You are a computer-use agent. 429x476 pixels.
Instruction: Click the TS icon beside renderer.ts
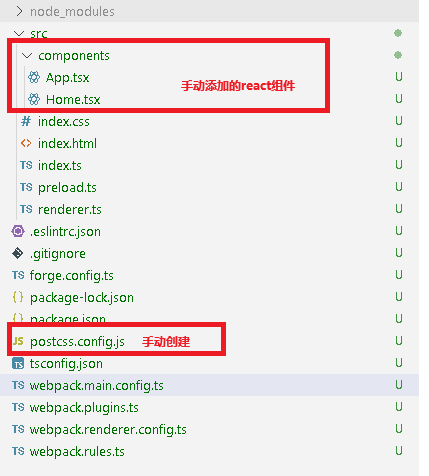[x=26, y=209]
